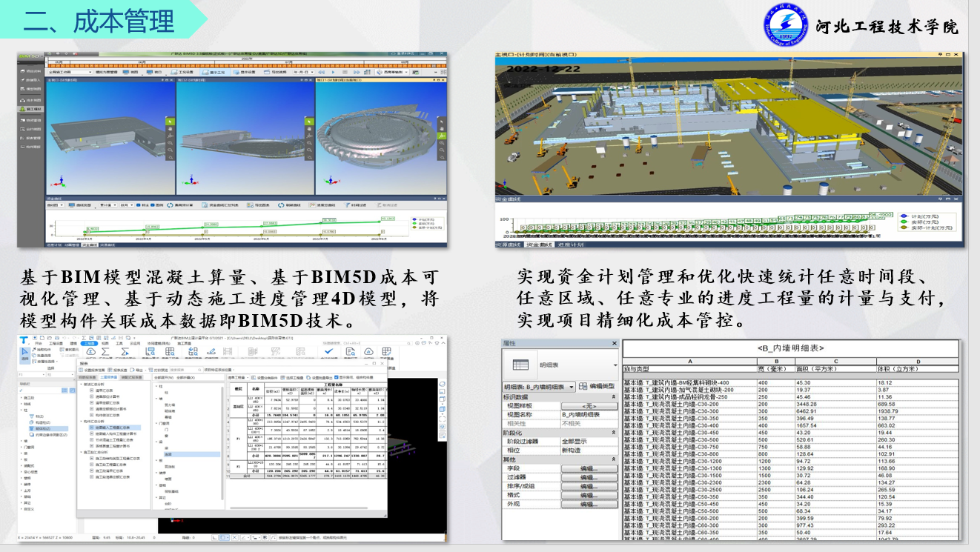Image resolution: width=980 pixels, height=552 pixels.
Task: Click 编辑... next to 字段 in Properties
Action: (589, 468)
